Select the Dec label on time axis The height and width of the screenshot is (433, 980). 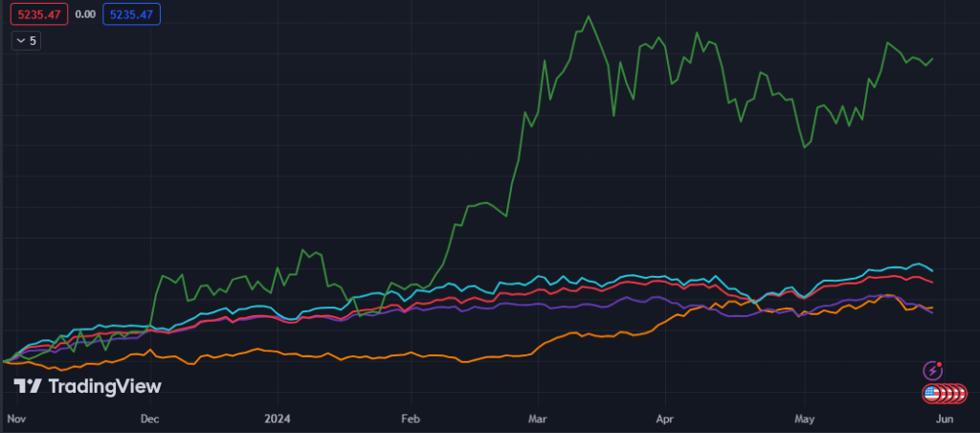pos(149,419)
